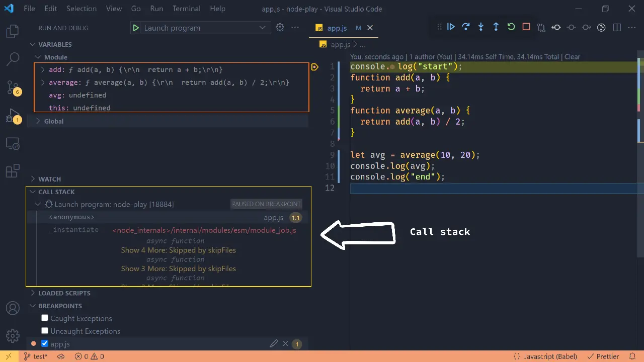Image resolution: width=644 pixels, height=362 pixels.
Task: Select the _instantiate stack frame
Action: (169, 230)
